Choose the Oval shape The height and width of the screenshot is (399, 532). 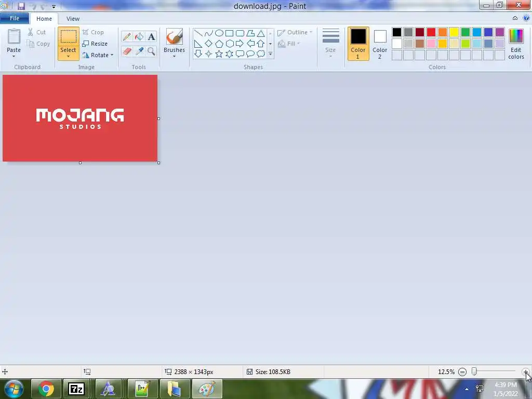pos(219,33)
